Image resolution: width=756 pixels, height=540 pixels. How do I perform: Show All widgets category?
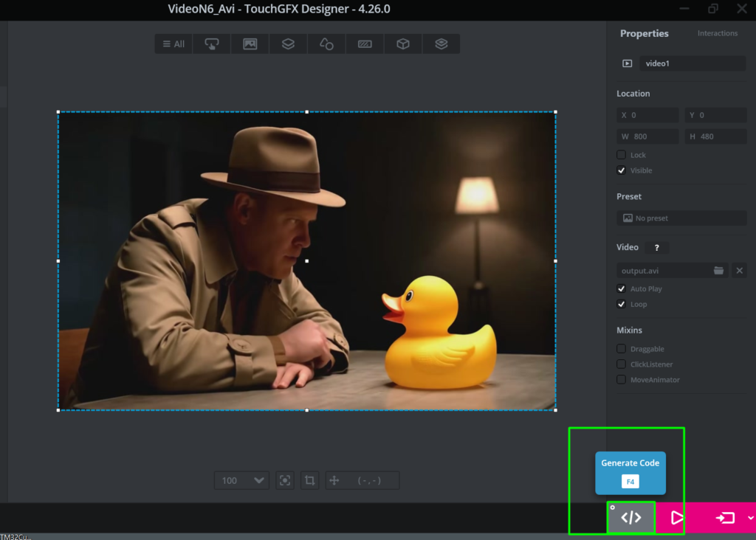coord(173,44)
